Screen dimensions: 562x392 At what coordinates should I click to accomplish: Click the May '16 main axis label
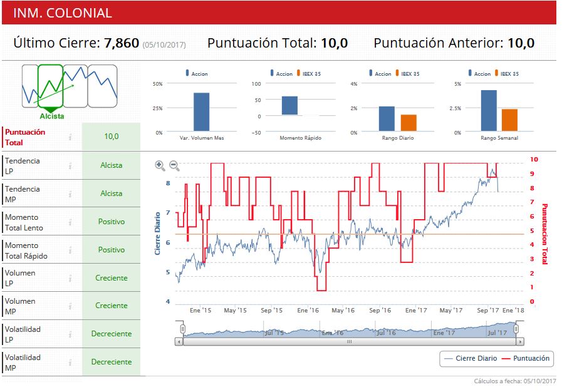(343, 311)
